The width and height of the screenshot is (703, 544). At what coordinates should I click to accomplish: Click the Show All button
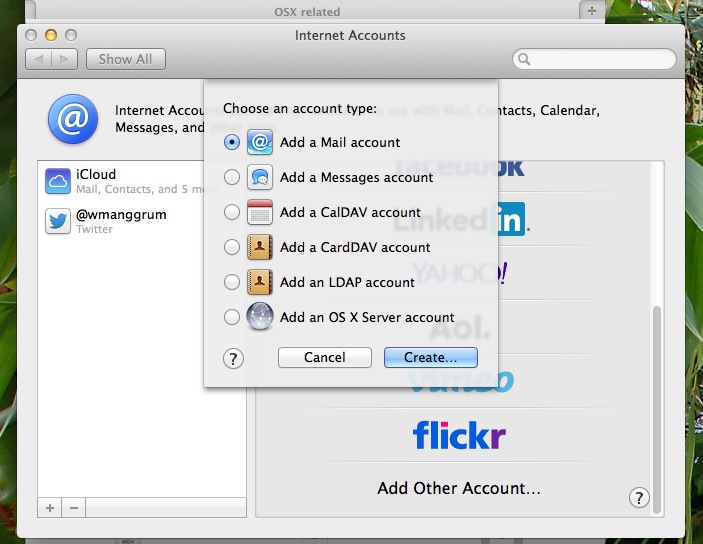(126, 59)
